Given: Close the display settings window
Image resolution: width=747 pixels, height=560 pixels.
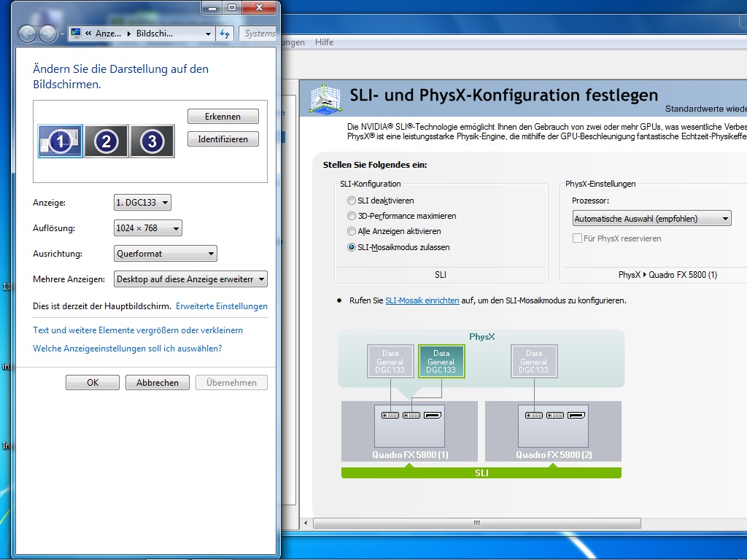Looking at the screenshot, I should click(259, 7).
